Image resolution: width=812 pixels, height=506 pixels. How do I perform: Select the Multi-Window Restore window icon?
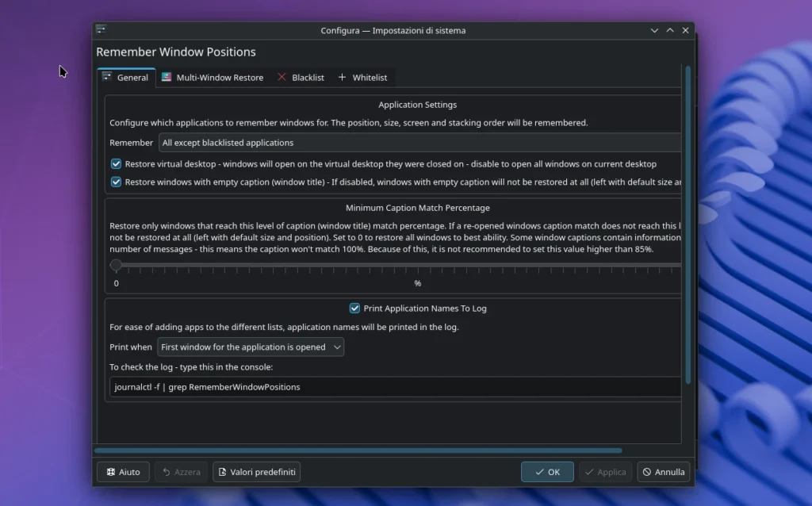166,77
